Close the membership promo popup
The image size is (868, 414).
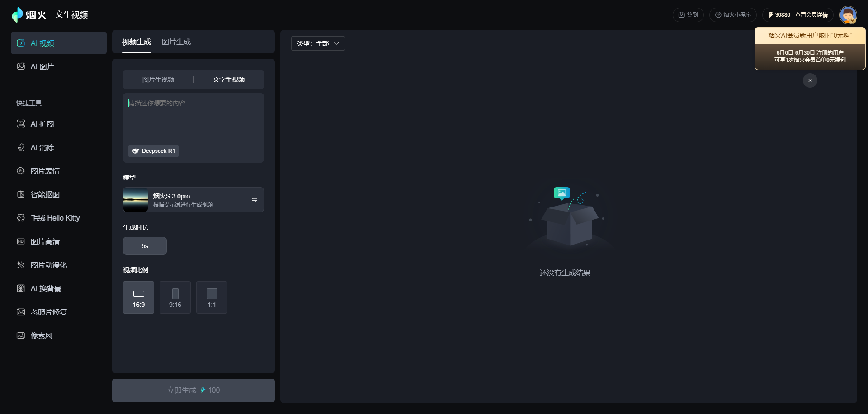(810, 80)
